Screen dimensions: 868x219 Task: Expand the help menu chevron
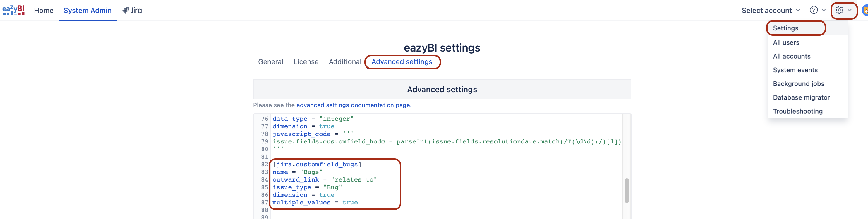[x=824, y=10]
